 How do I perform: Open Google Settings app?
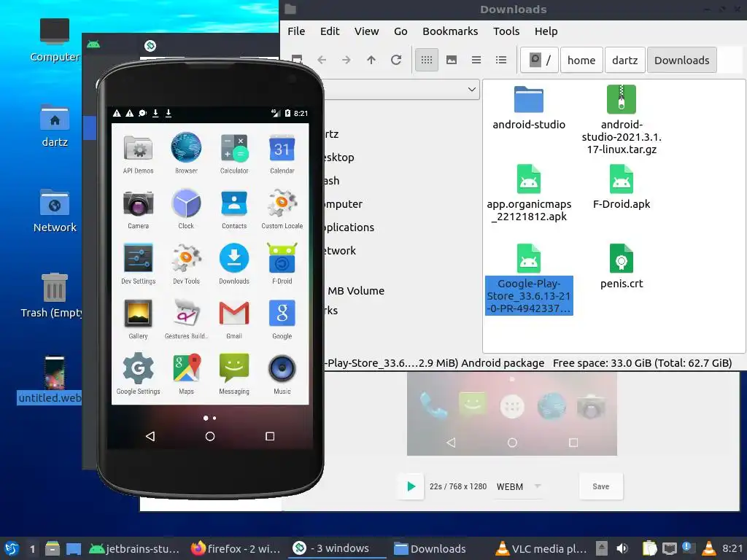click(x=138, y=374)
